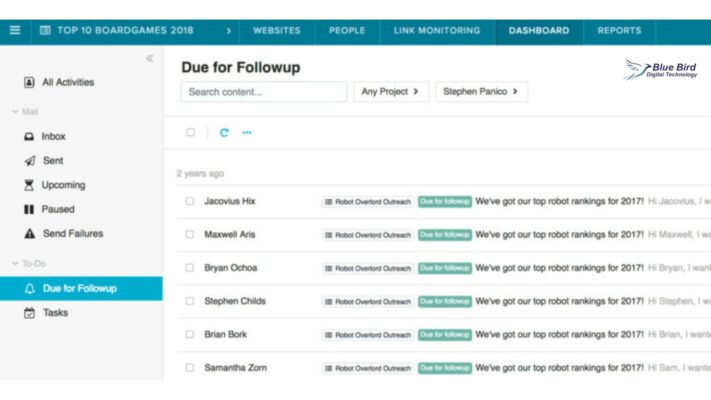Select the checkbox for Bryan Ochoa
The image size is (711, 400).
pyautogui.click(x=190, y=268)
